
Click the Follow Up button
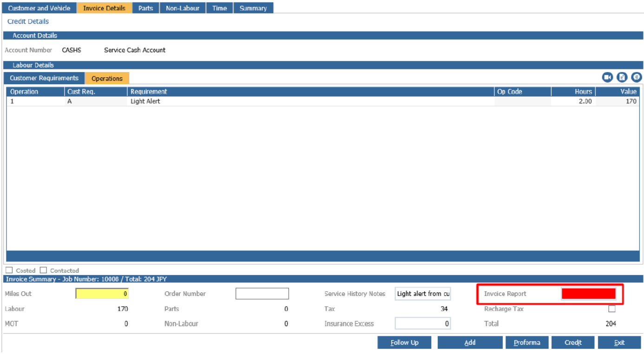[x=404, y=342]
